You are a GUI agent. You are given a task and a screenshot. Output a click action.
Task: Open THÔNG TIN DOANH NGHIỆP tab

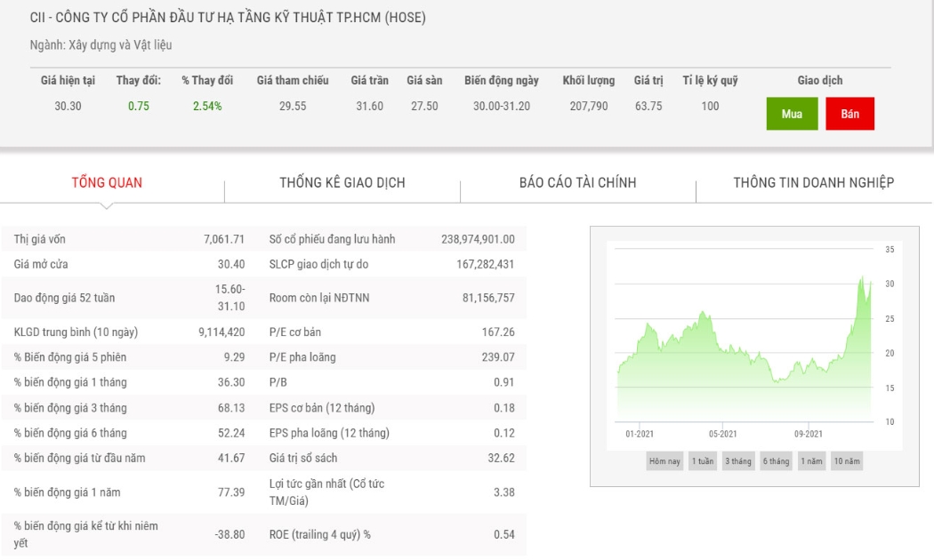coord(814,183)
